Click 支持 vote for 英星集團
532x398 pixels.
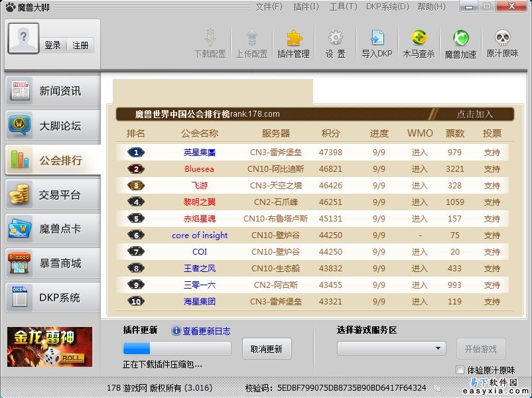492,153
